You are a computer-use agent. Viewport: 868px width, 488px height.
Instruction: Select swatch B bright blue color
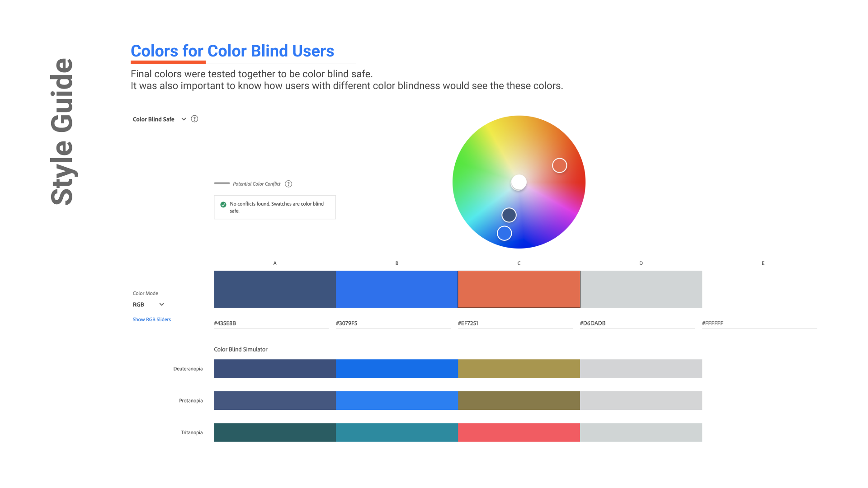(396, 289)
